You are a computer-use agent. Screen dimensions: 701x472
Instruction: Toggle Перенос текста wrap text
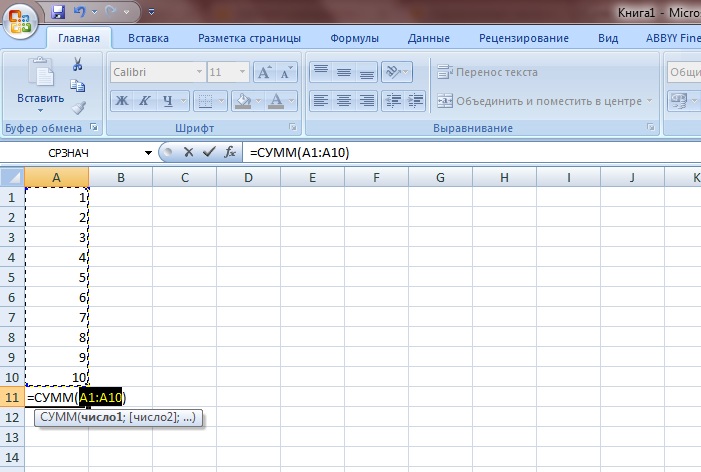487,72
